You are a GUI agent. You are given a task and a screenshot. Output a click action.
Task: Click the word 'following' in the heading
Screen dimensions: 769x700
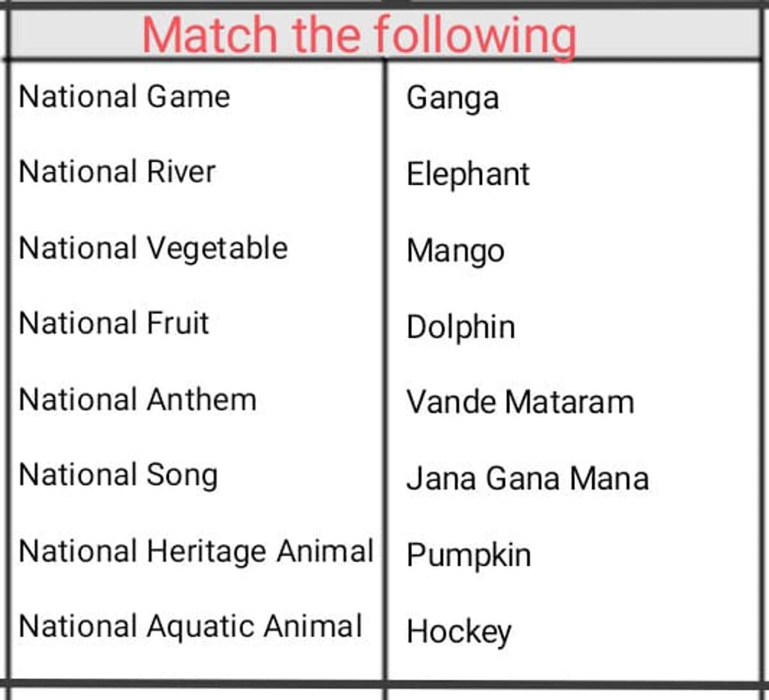click(475, 35)
